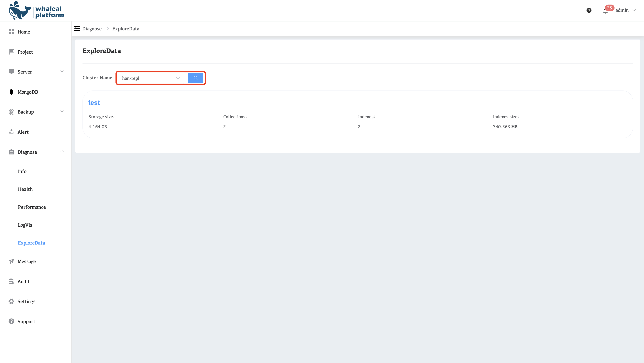Open the test database link
The width and height of the screenshot is (644, 363).
(x=94, y=103)
